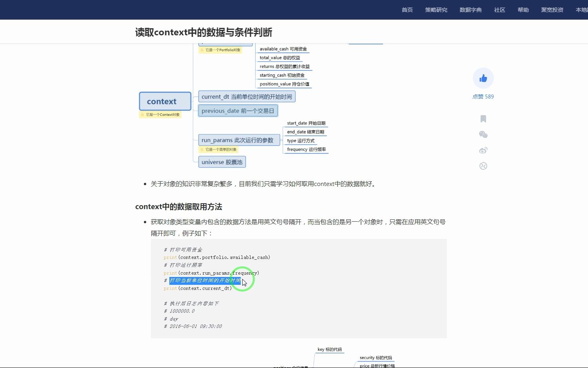Viewport: 588px width, 368px height.
Task: Click returns 总权益的累计收益 entry
Action: [285, 66]
